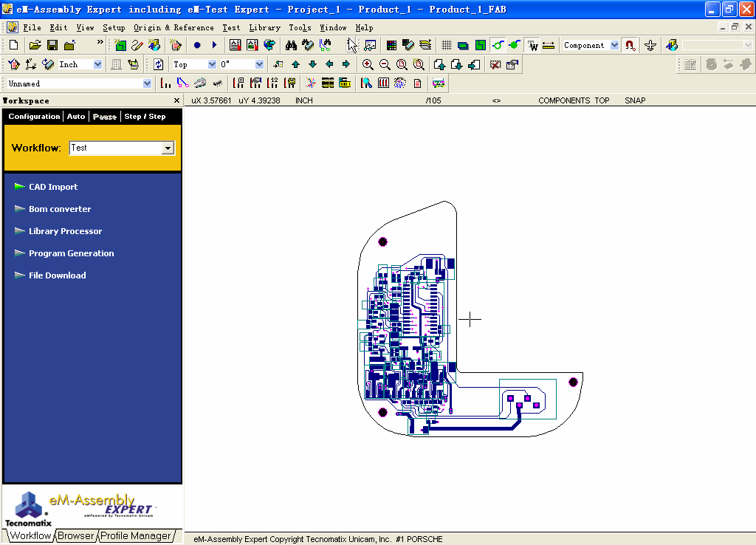
Task: Save using the floppy disk icon
Action: pos(52,45)
